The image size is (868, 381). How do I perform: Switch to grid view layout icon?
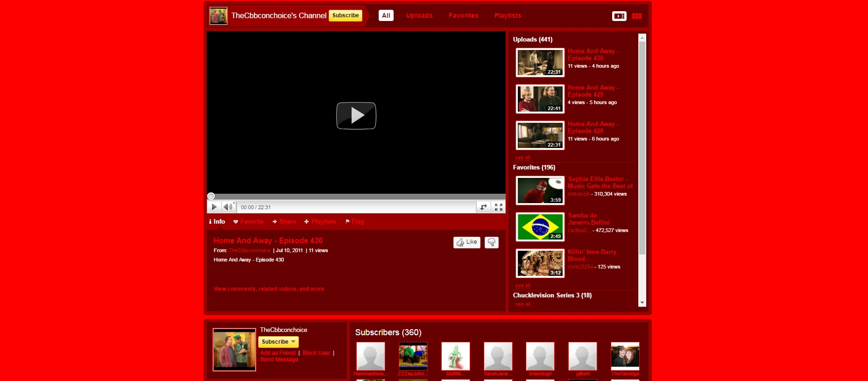tap(637, 16)
